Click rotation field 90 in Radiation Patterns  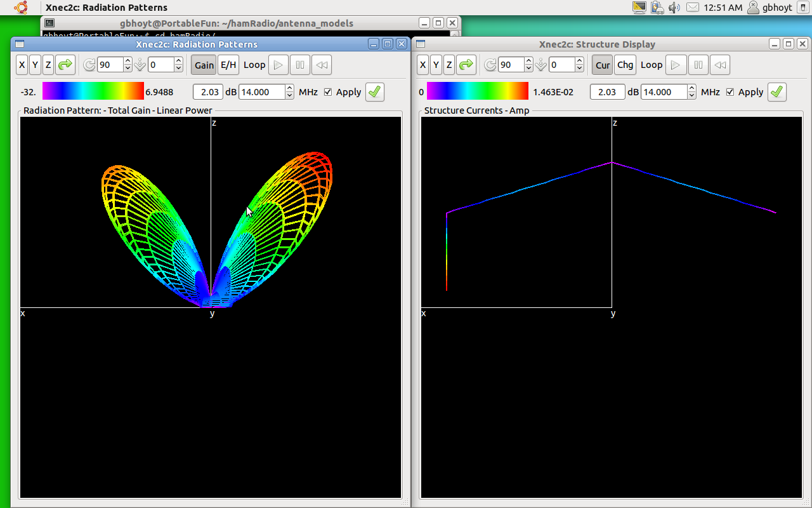pyautogui.click(x=110, y=65)
